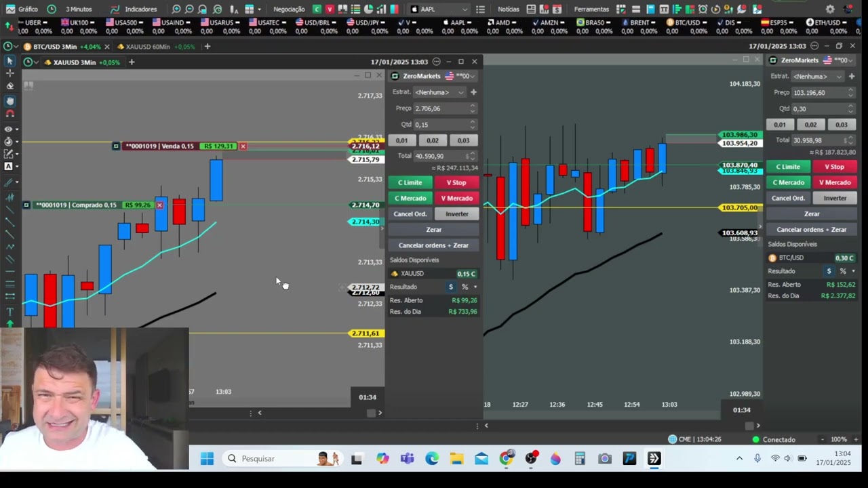868x488 pixels.
Task: Open the Notícias menu
Action: click(x=509, y=9)
